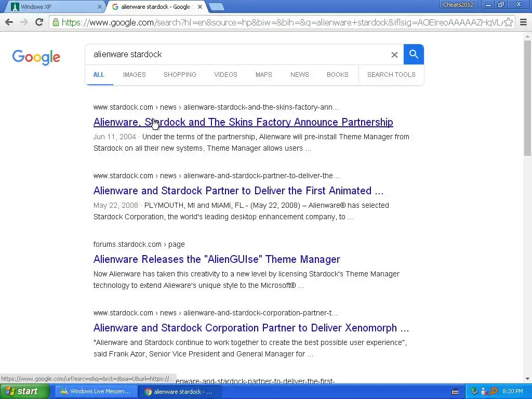
Task: Click the orange magnifier tray icon
Action: pos(494,392)
